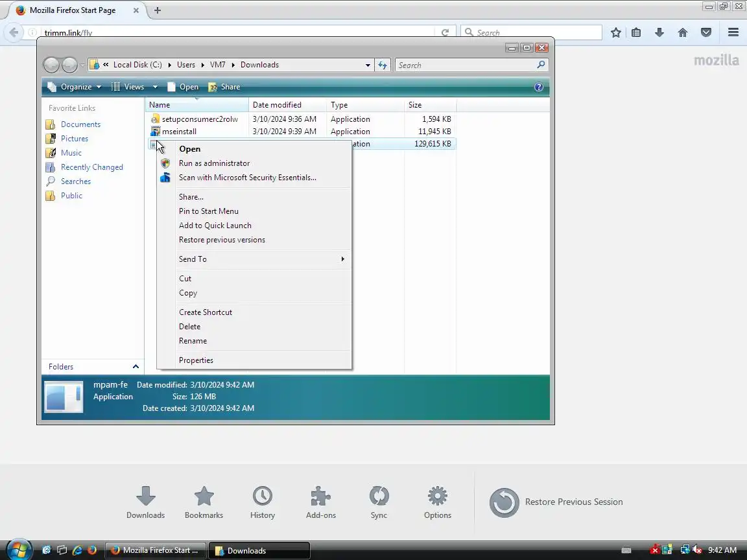The height and width of the screenshot is (560, 747).
Task: Click Open button in Explorer toolbar
Action: click(183, 87)
